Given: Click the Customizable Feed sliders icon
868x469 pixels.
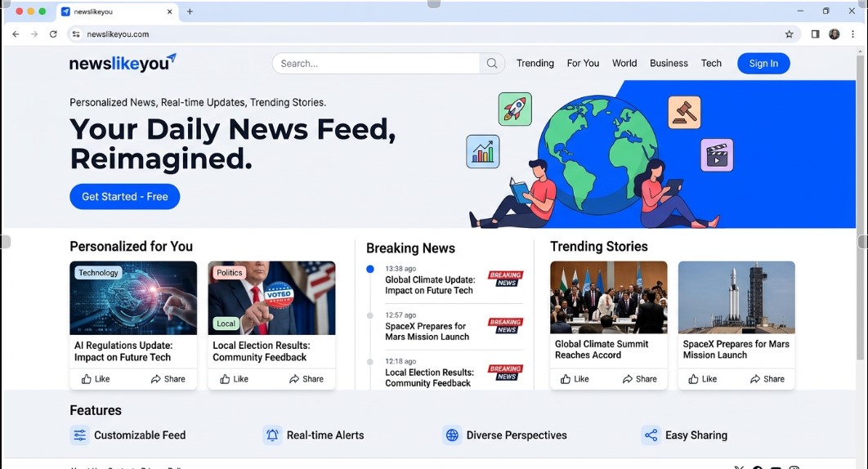Looking at the screenshot, I should coord(80,435).
